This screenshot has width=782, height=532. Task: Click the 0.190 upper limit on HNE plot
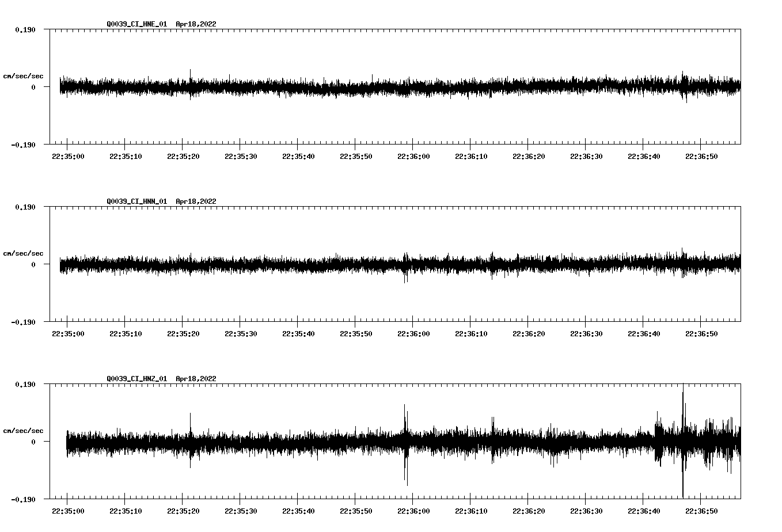(x=25, y=29)
